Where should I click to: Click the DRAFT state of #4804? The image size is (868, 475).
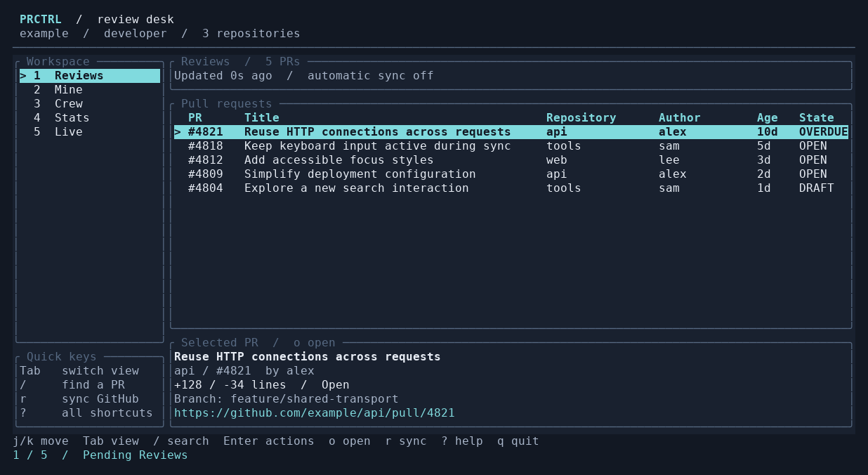pyautogui.click(x=817, y=188)
